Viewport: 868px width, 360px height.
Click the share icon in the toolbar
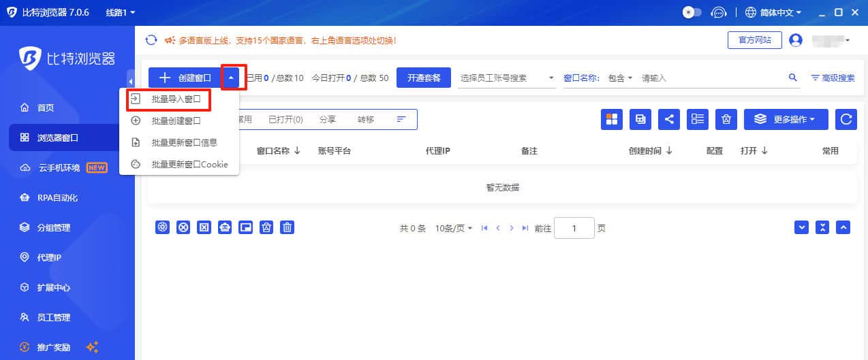(x=669, y=119)
